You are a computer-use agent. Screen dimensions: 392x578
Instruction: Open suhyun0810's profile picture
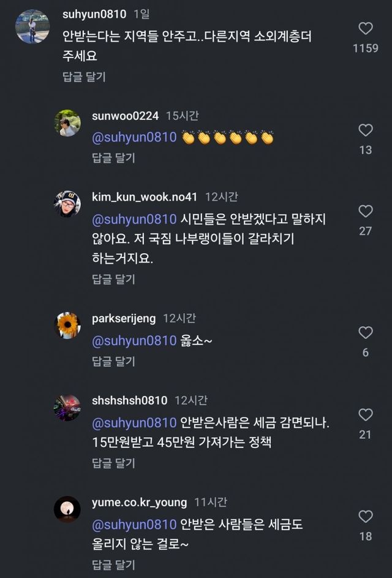click(x=31, y=27)
